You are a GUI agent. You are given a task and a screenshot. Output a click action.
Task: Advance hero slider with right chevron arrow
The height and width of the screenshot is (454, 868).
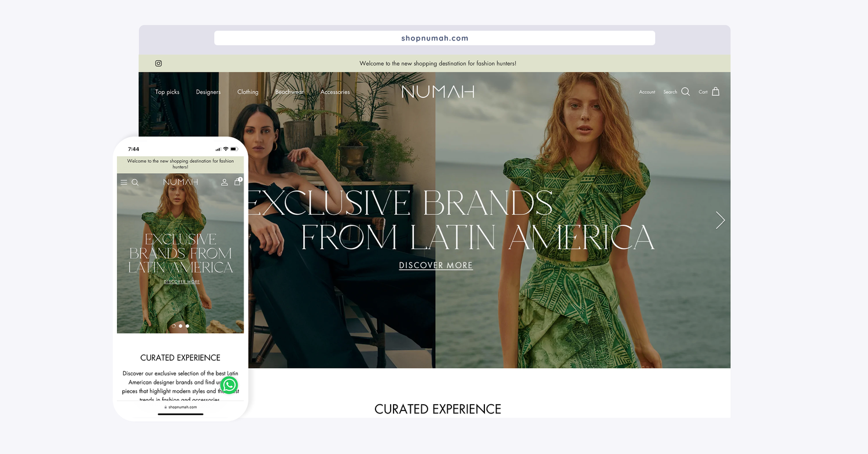pos(720,220)
